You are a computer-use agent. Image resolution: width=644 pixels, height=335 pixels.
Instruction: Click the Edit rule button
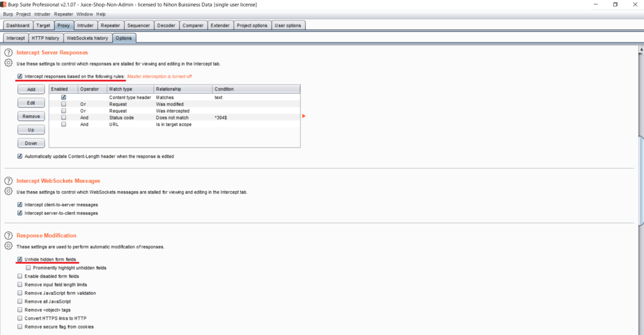pyautogui.click(x=31, y=103)
